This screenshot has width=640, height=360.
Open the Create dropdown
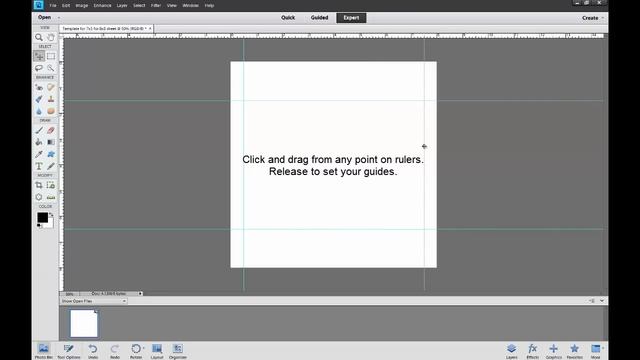click(x=592, y=18)
